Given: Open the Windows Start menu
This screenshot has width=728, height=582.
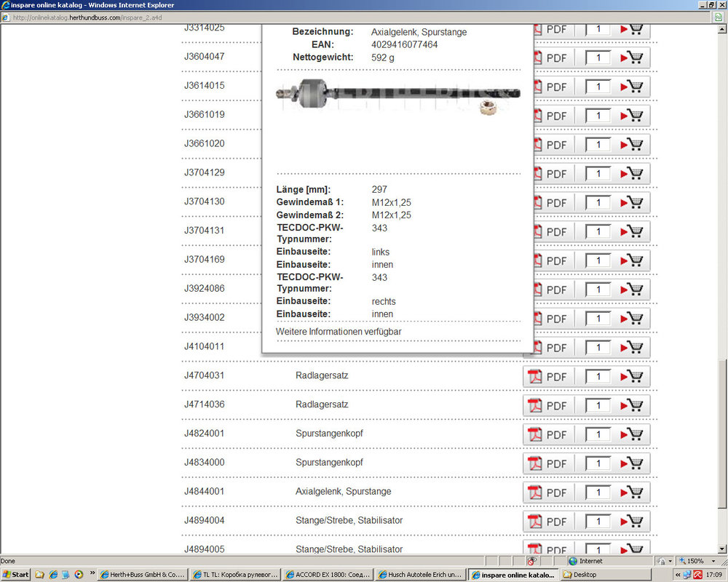Looking at the screenshot, I should click(16, 575).
